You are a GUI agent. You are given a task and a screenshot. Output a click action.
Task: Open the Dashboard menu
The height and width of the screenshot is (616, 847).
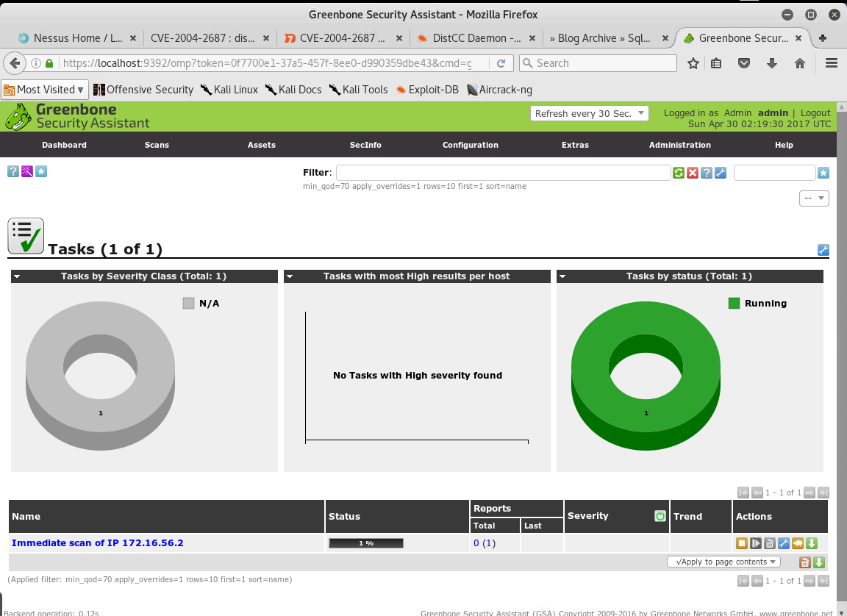coord(64,145)
